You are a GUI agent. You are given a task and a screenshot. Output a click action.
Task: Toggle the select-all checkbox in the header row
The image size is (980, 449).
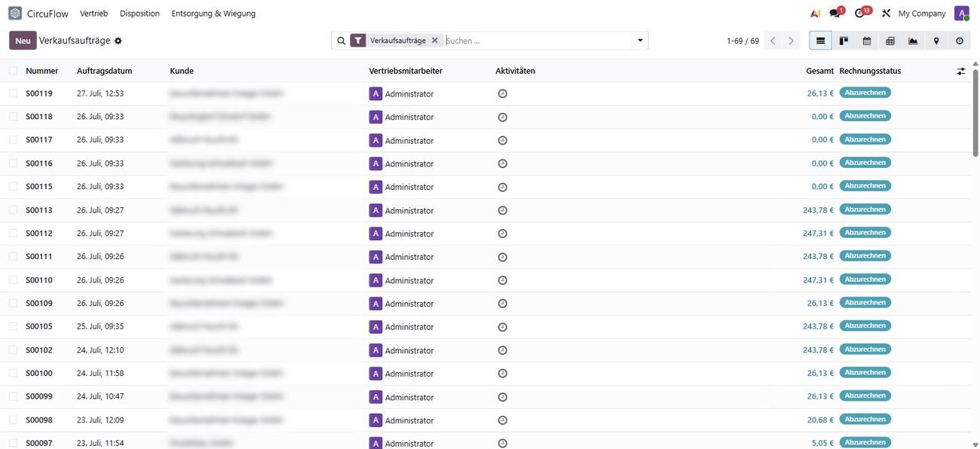(13, 71)
